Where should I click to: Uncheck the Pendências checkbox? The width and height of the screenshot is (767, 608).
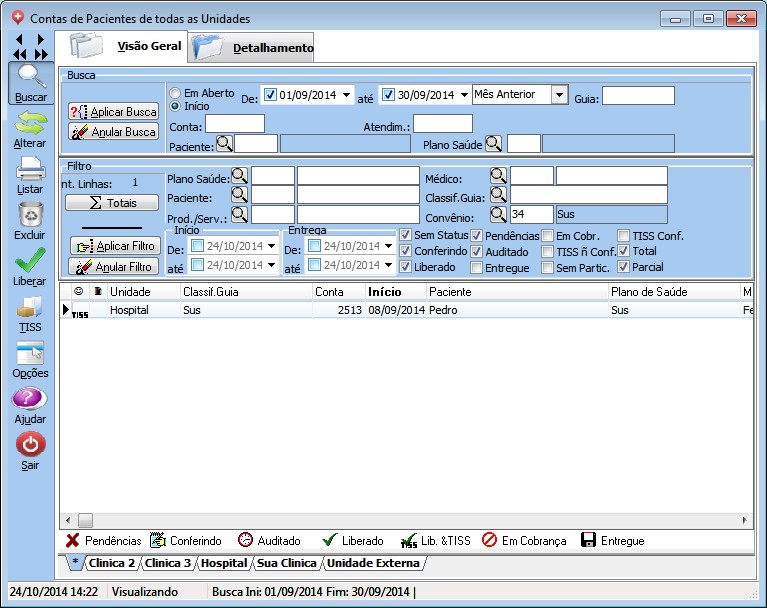tap(477, 236)
